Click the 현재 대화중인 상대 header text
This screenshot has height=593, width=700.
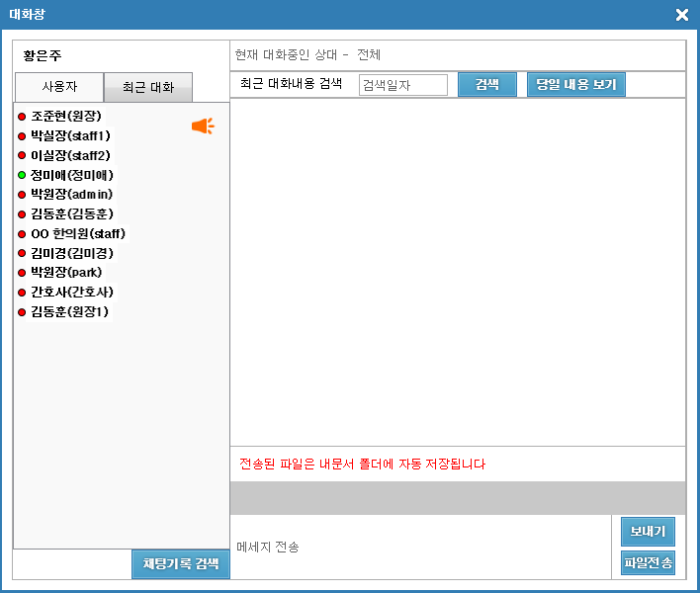307,55
